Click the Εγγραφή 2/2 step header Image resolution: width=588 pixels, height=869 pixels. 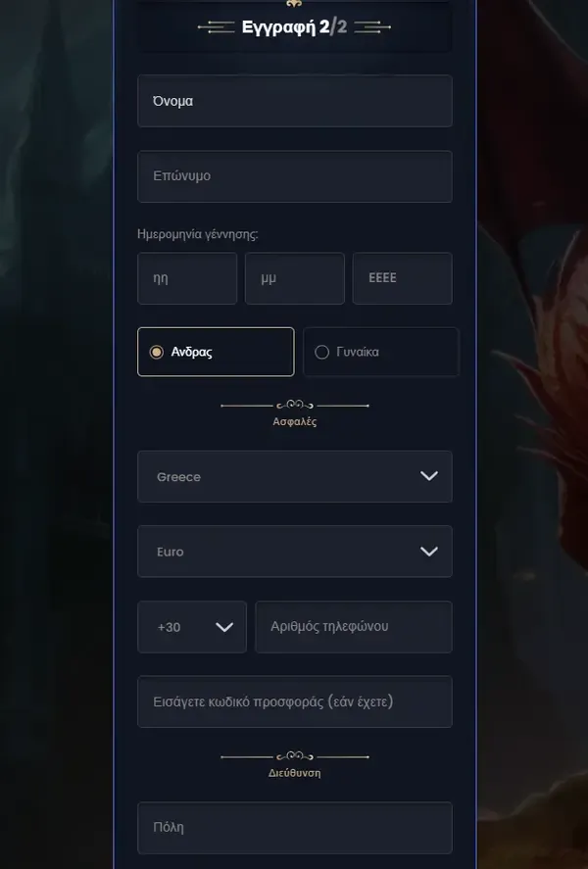(295, 26)
